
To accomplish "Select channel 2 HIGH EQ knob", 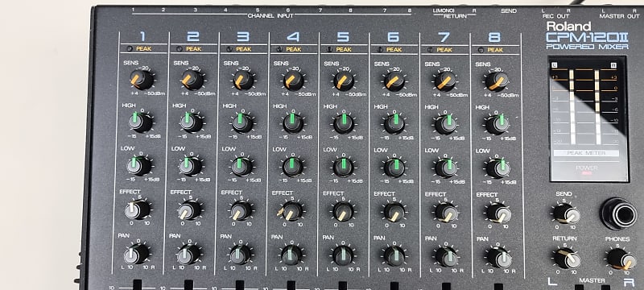I will 192,122.
